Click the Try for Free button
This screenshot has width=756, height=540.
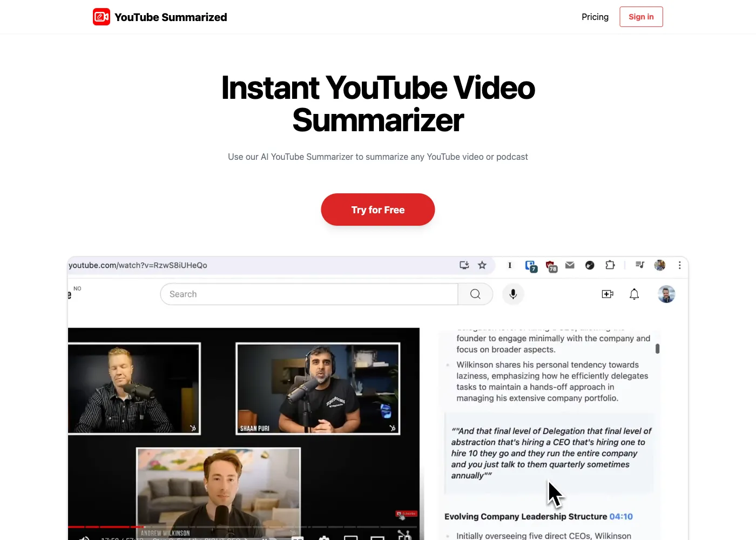pos(378,210)
